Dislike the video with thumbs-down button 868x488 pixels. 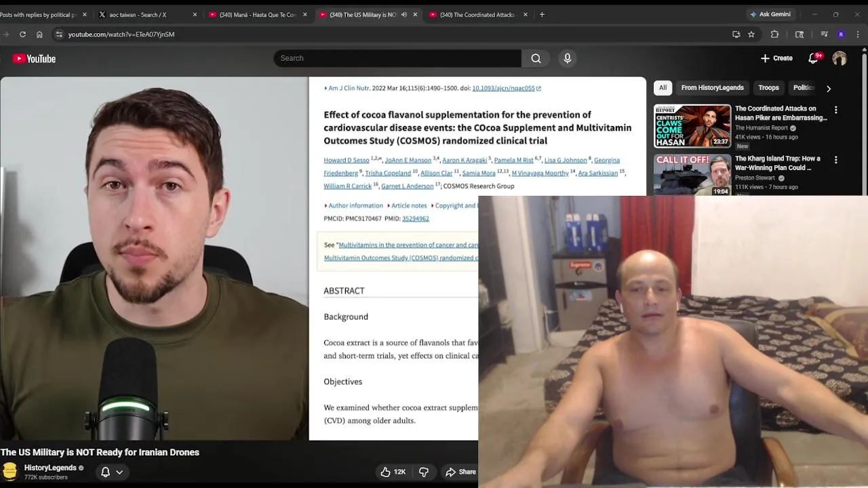(423, 472)
